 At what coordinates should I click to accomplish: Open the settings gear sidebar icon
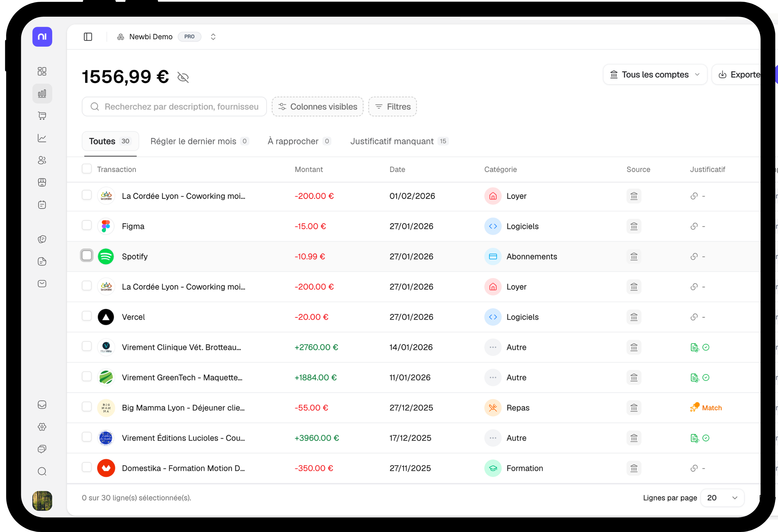click(x=42, y=427)
